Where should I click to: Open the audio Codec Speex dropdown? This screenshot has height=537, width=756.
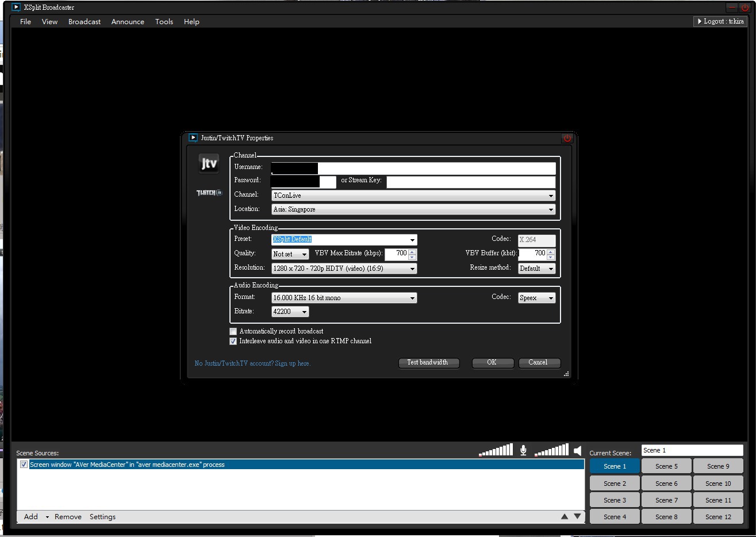536,298
